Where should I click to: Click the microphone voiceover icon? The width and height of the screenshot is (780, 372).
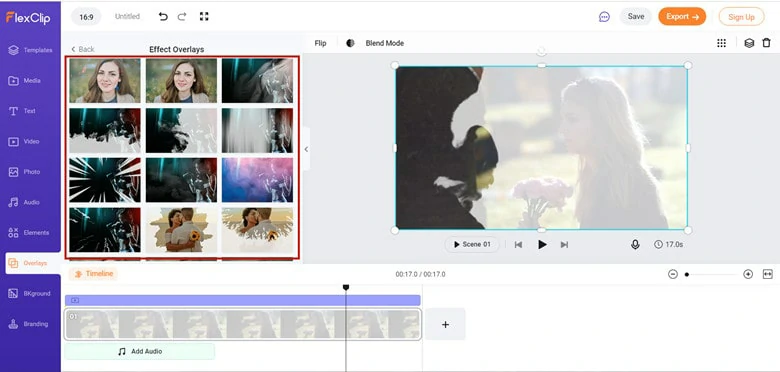[x=635, y=245]
